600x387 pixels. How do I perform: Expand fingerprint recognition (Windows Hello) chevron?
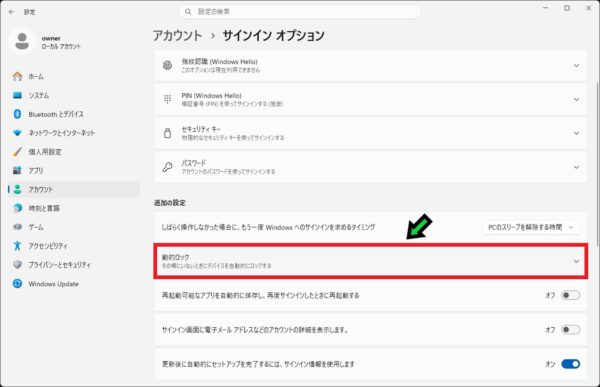576,66
